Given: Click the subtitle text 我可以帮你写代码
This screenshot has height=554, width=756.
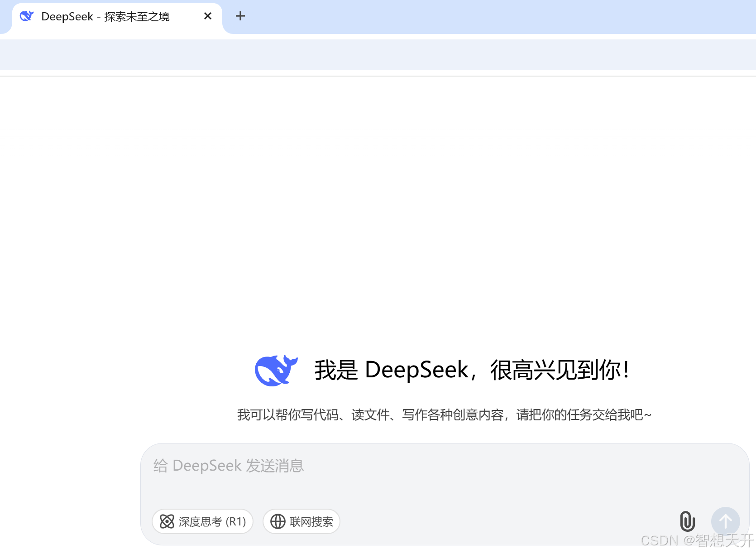Looking at the screenshot, I should (288, 414).
